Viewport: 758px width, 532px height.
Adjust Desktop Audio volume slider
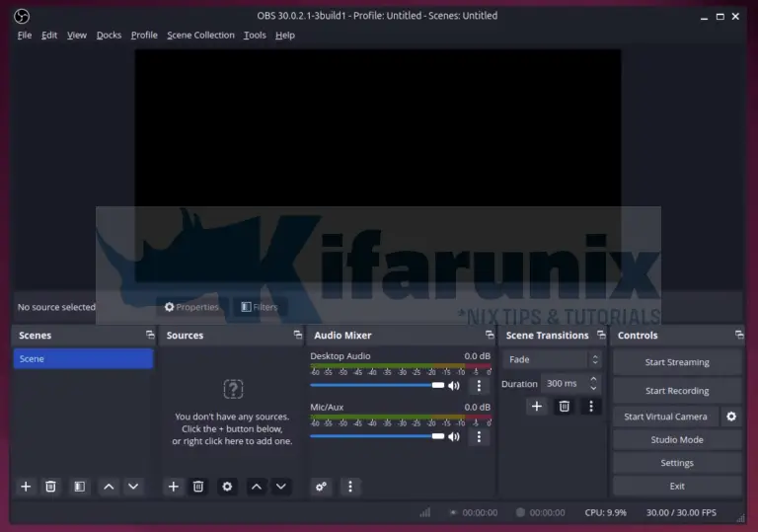coord(377,386)
